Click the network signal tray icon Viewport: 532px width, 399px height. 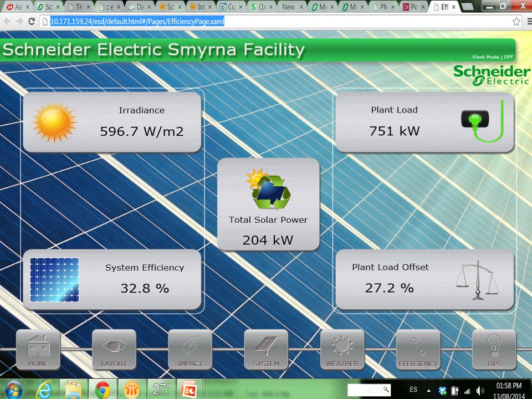tap(467, 391)
